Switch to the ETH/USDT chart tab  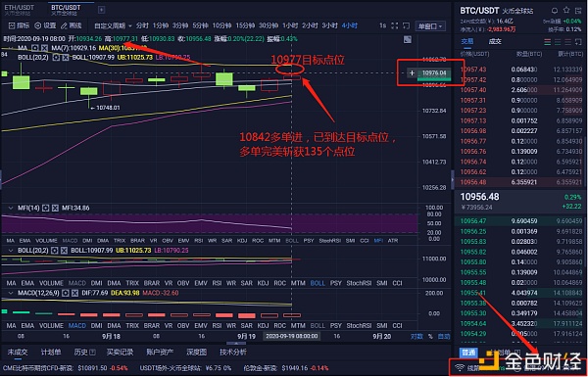(20, 10)
